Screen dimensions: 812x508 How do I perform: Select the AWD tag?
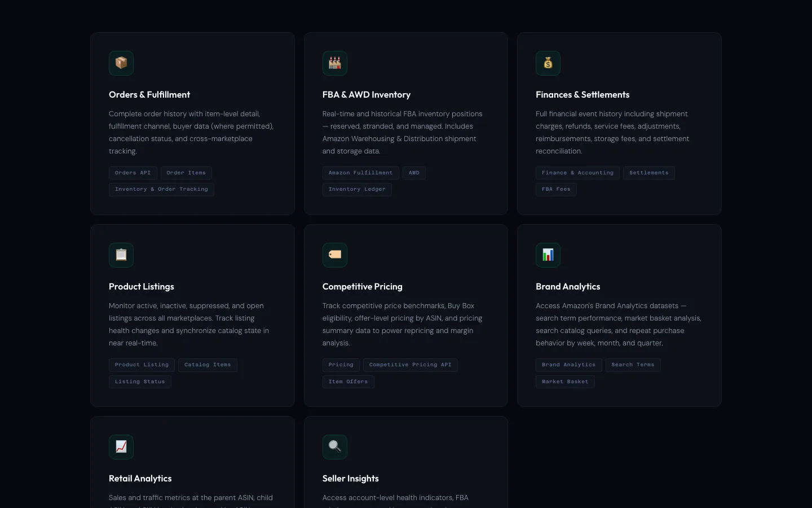pos(414,173)
